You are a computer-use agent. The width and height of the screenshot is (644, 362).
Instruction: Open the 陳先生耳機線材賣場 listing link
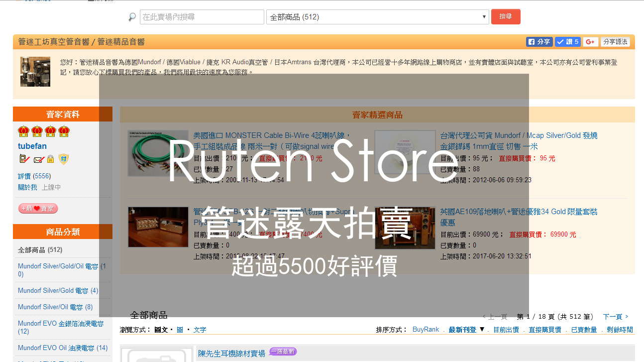coord(231,354)
